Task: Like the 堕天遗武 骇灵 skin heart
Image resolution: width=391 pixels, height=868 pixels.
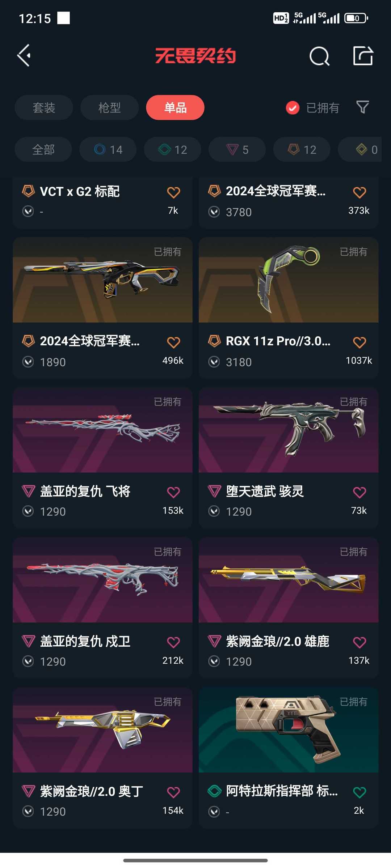Action: click(359, 492)
